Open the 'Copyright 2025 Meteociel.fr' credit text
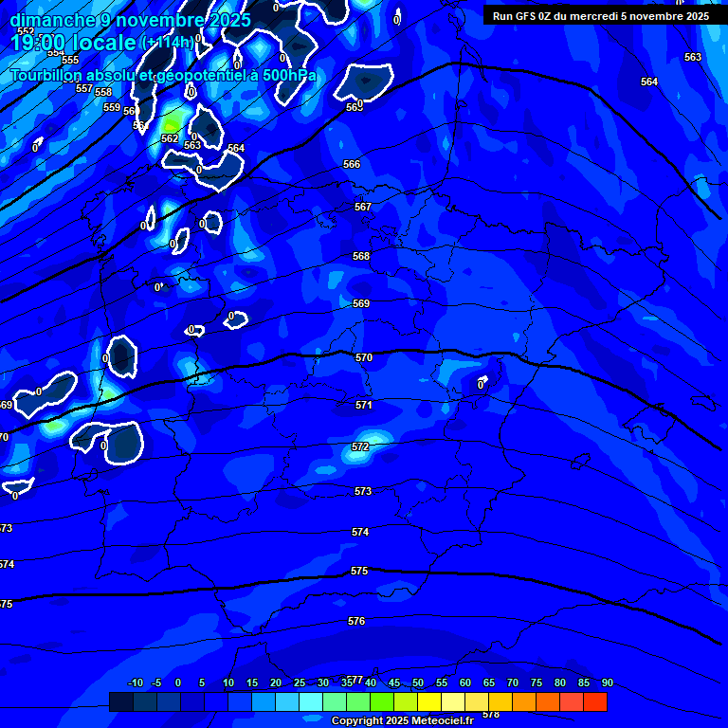This screenshot has height=728, width=728. [x=402, y=721]
